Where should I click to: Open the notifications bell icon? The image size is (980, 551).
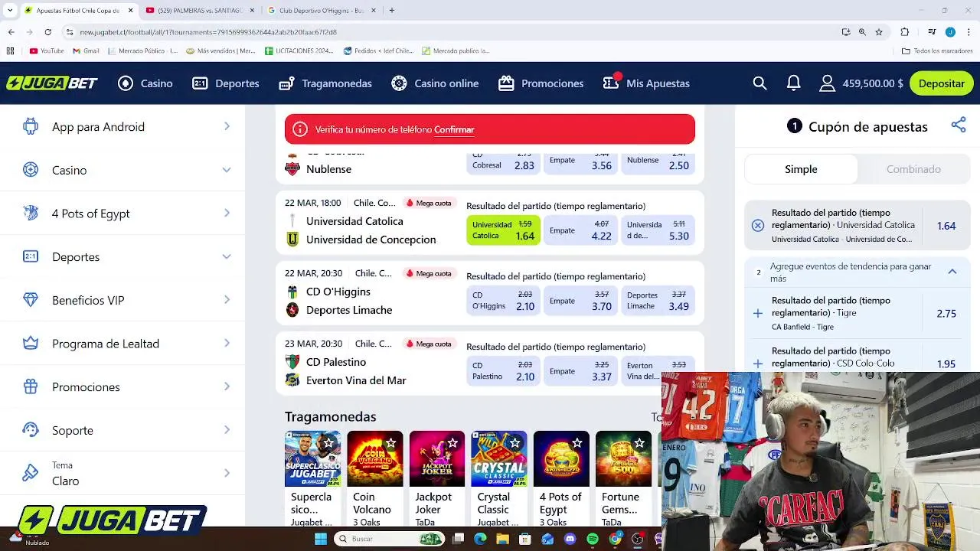(x=794, y=83)
